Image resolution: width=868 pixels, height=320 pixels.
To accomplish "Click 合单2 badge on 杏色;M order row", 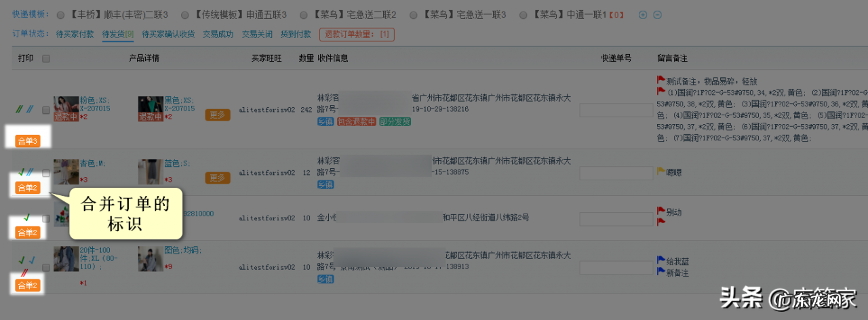I will tap(28, 188).
